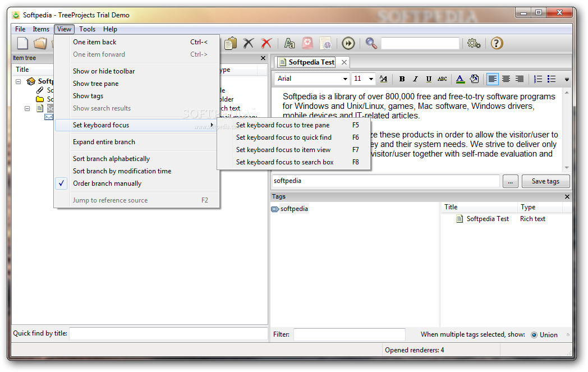Open the Items menu
Viewport: 588px width, 372px height.
coord(41,29)
